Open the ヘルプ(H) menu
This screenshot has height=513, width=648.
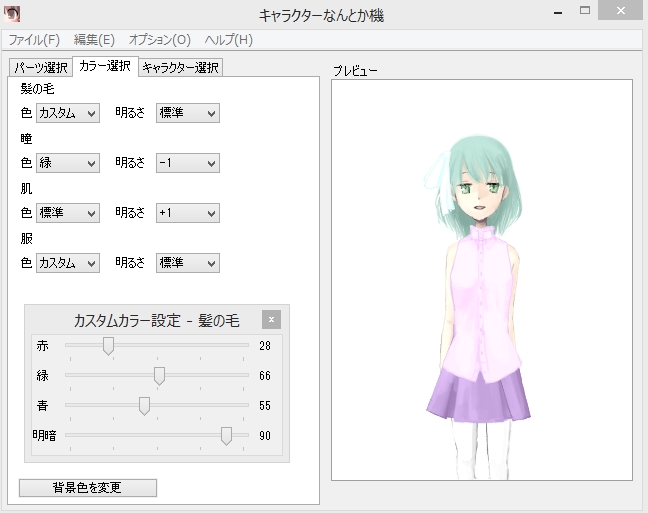pos(228,40)
